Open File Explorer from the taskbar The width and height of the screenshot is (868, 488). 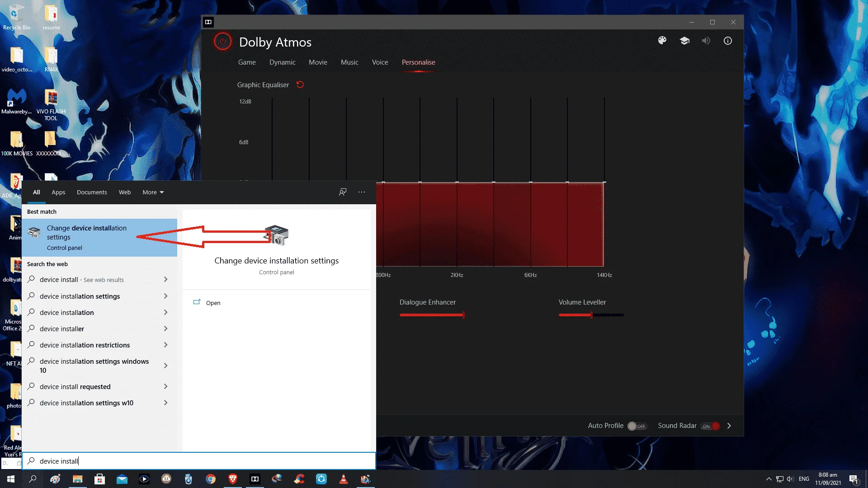point(78,479)
